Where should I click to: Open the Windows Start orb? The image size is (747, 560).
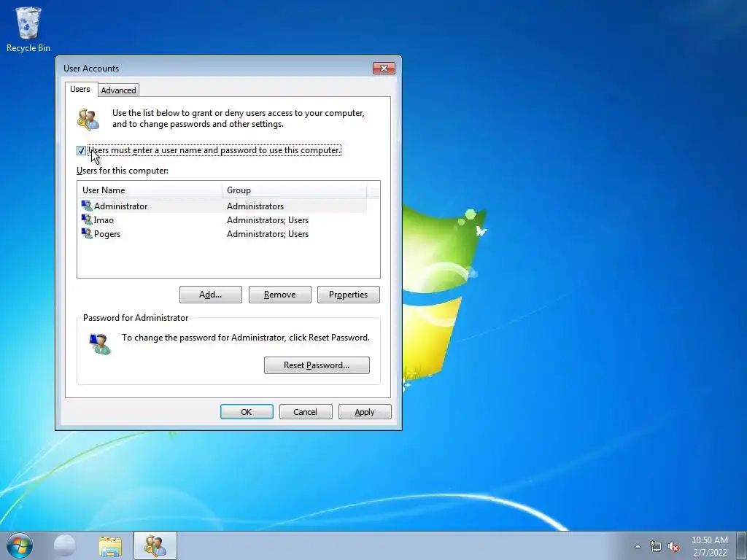click(x=20, y=545)
